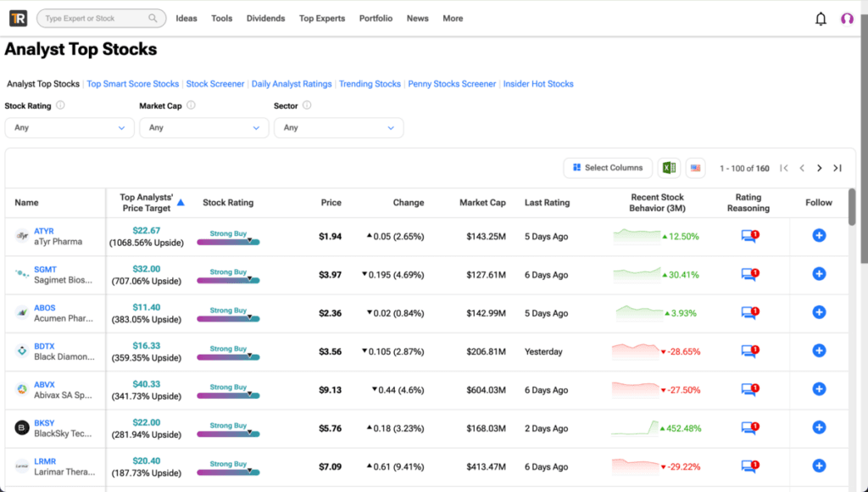Go to Daily Analyst Ratings

tap(292, 84)
